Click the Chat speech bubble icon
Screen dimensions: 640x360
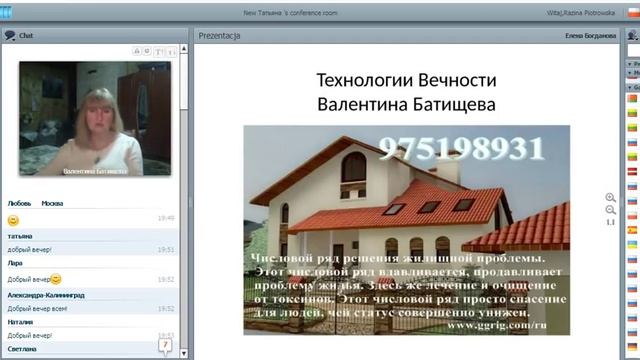click(10, 36)
